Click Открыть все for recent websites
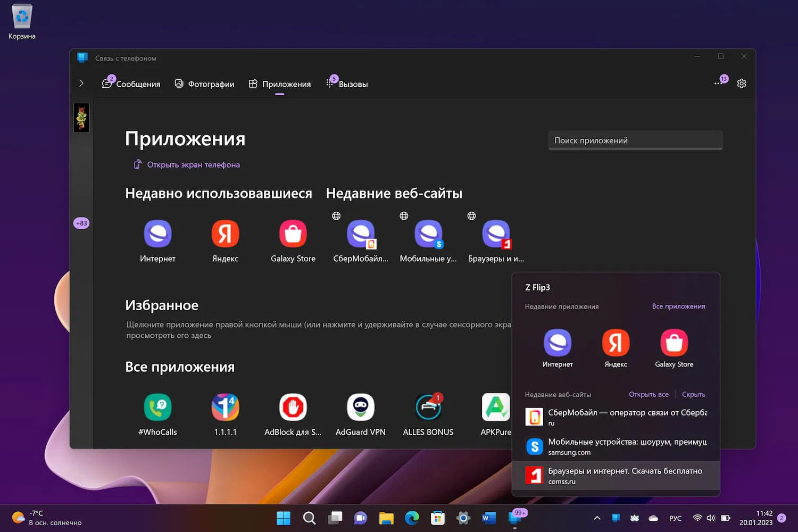This screenshot has height=532, width=798. click(649, 395)
